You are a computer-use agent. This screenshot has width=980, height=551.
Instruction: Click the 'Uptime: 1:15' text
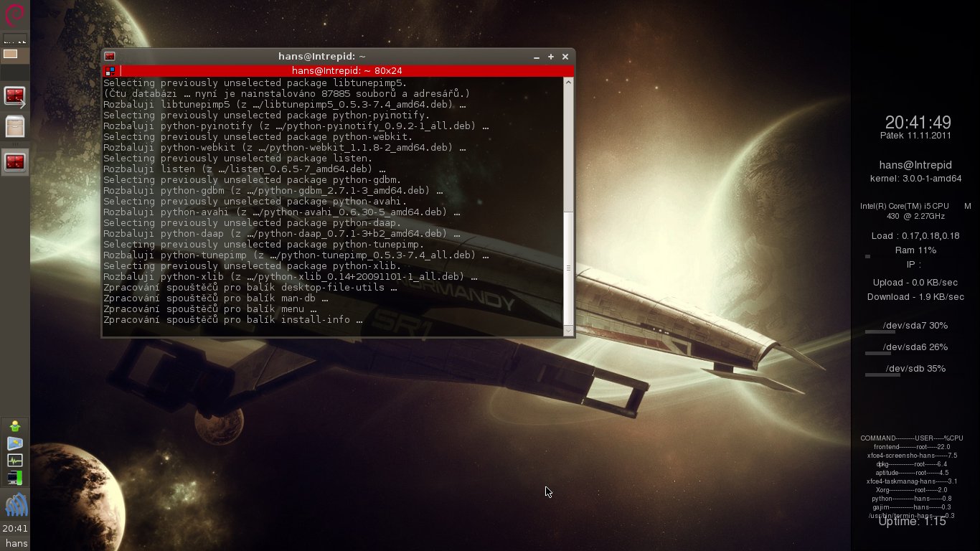[x=913, y=522]
